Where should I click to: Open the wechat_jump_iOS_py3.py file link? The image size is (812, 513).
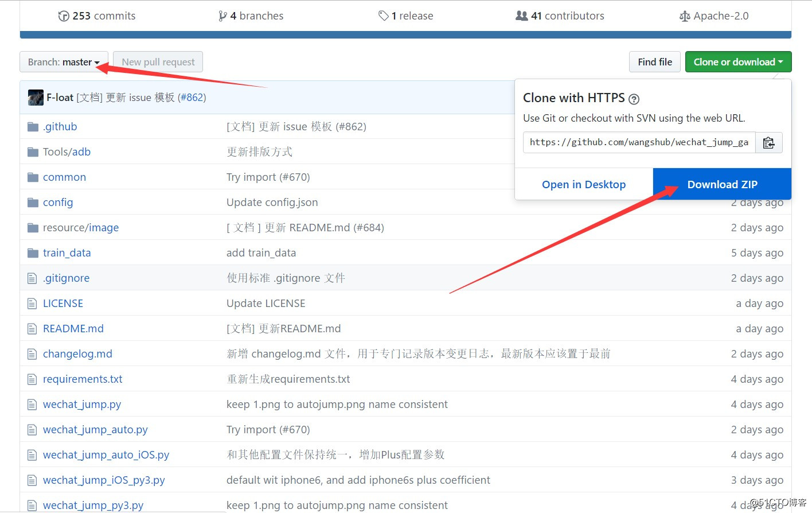pyautogui.click(x=104, y=480)
